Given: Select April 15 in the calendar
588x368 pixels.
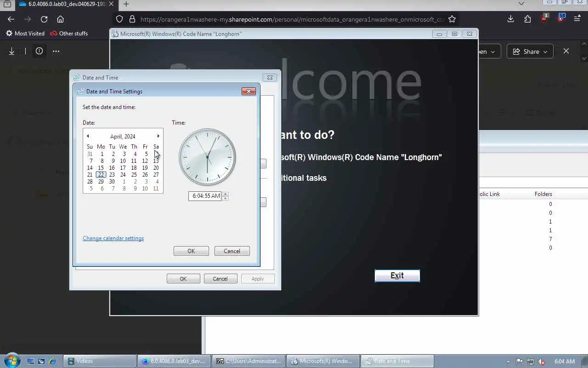Looking at the screenshot, I should coord(101,168).
